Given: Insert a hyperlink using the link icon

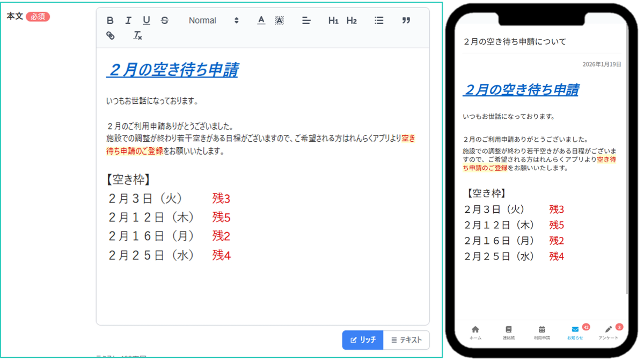Looking at the screenshot, I should point(111,37).
